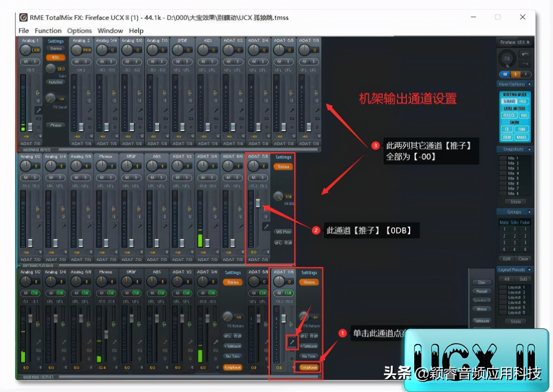The height and width of the screenshot is (392, 553).
Task: Click the main monitor volume knob top right
Action: (507, 59)
